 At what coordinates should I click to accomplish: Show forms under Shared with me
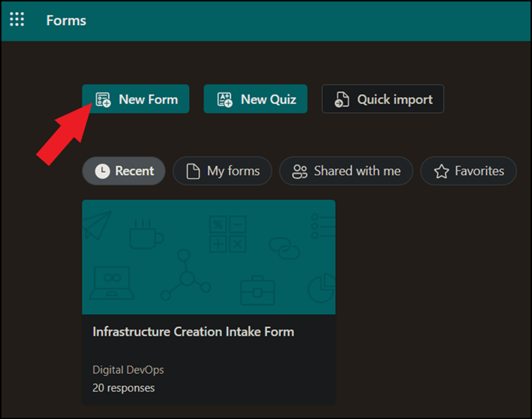pyautogui.click(x=357, y=171)
